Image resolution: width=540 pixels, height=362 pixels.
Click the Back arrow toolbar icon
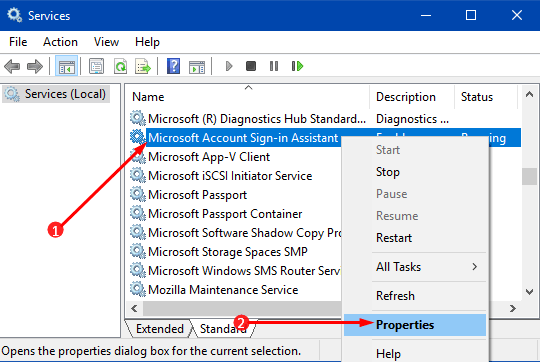(x=12, y=66)
